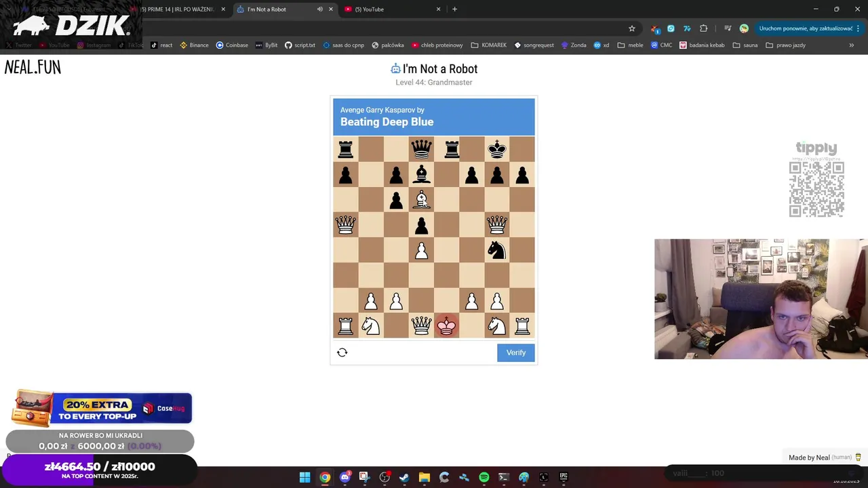Open the NEAL.FUN home logo link
The image size is (868, 488).
[33, 67]
